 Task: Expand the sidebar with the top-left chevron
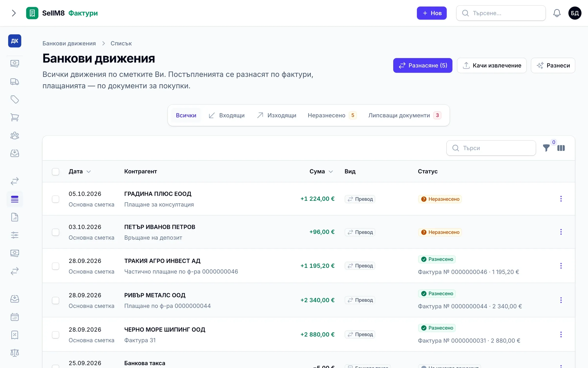[x=14, y=13]
